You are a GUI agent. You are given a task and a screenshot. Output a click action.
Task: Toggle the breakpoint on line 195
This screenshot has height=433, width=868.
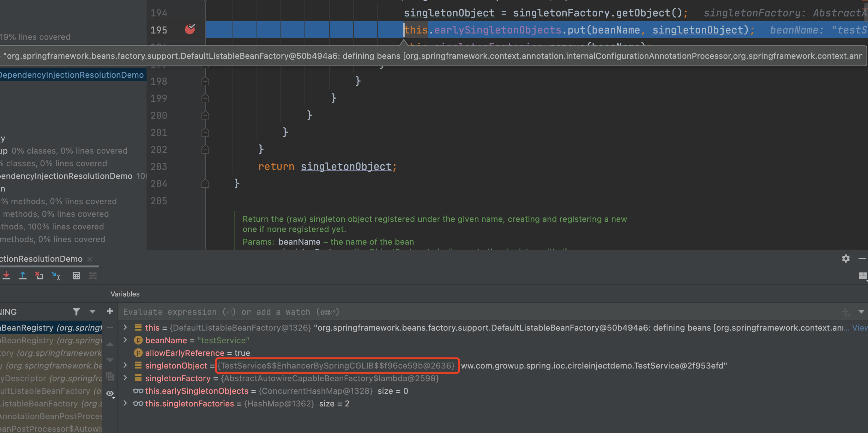pyautogui.click(x=190, y=30)
